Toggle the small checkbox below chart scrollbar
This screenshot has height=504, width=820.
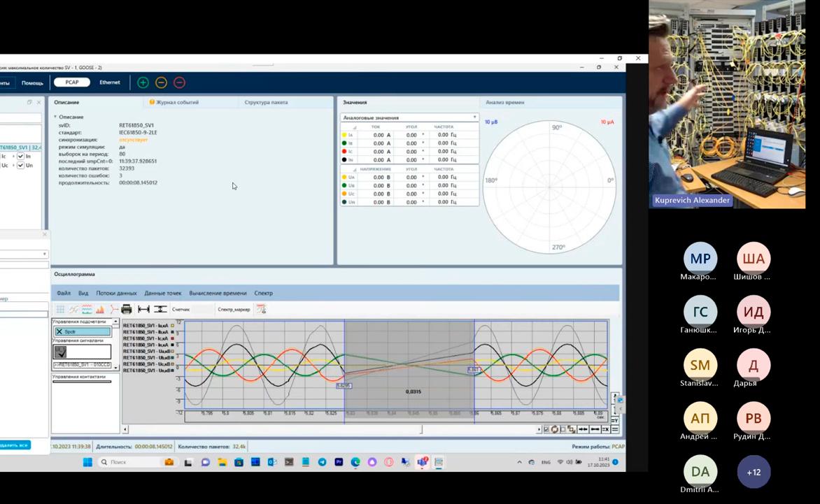tap(546, 429)
